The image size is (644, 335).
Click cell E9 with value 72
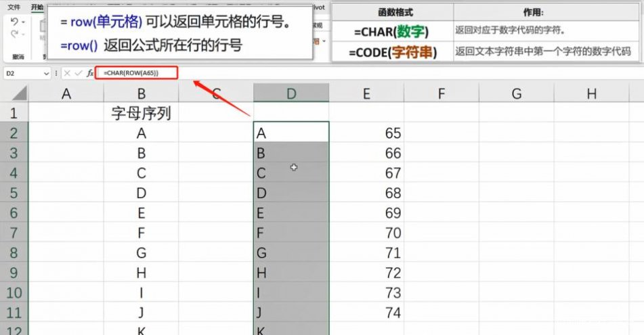[366, 273]
